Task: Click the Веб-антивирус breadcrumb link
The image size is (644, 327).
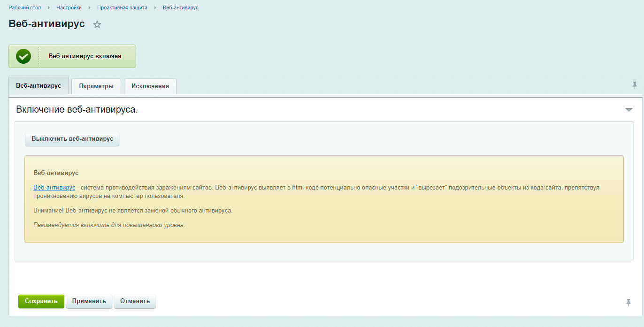Action: click(181, 8)
